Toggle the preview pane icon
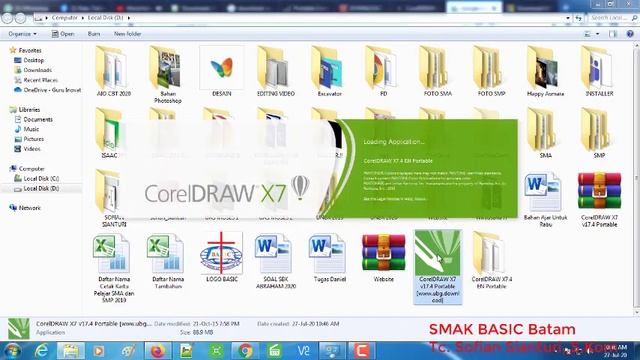 click(x=613, y=34)
